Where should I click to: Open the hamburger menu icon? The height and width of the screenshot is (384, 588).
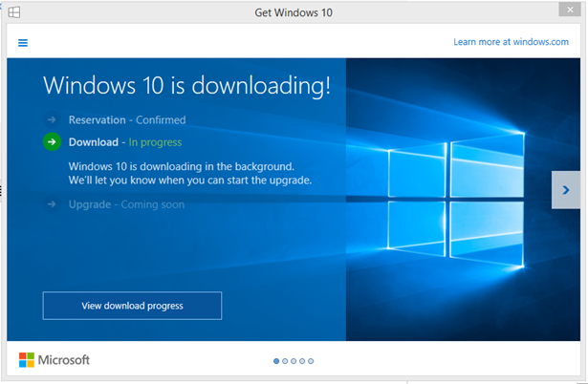click(x=23, y=43)
